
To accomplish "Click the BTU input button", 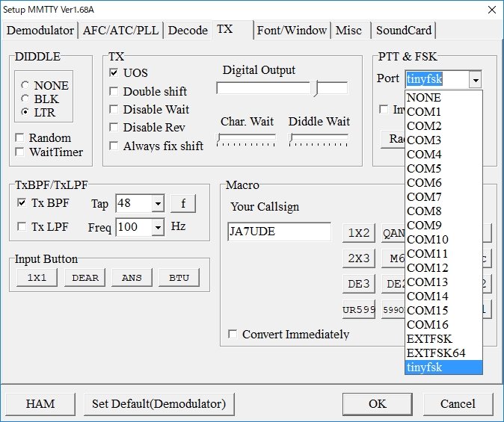I will [x=179, y=278].
